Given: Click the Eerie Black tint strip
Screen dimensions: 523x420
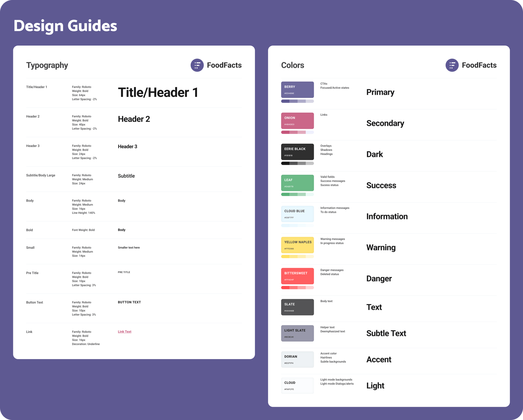Looking at the screenshot, I should [x=297, y=163].
